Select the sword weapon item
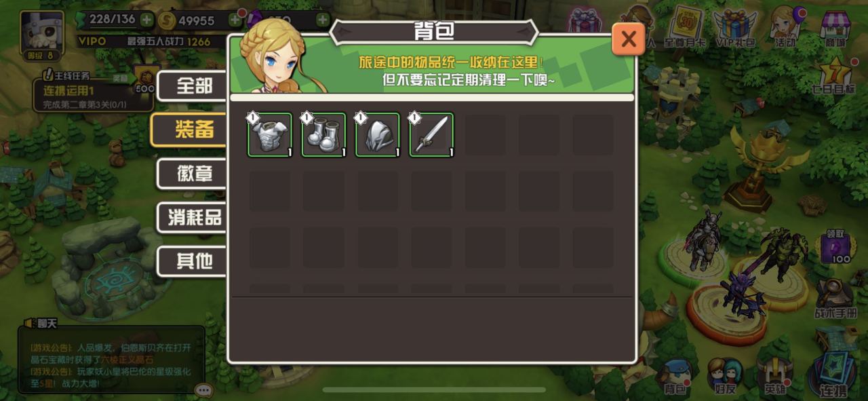The height and width of the screenshot is (401, 868). pos(432,134)
